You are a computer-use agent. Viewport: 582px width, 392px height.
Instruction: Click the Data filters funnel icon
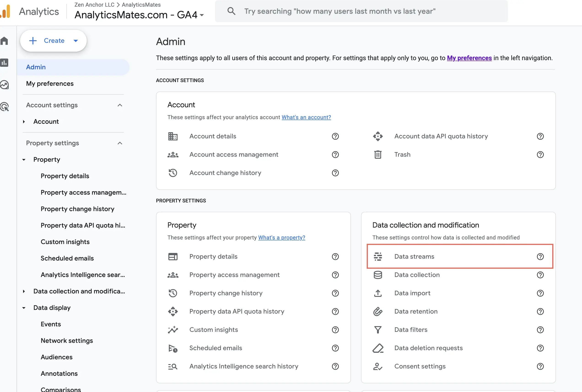[378, 330]
